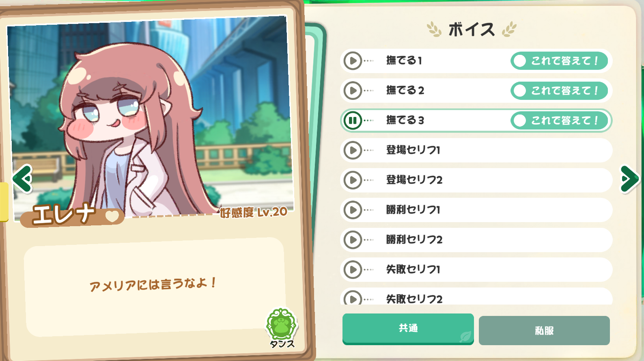This screenshot has width=644, height=361.
Task: Click the 好感度 Lv.20 affection label
Action: tap(254, 212)
